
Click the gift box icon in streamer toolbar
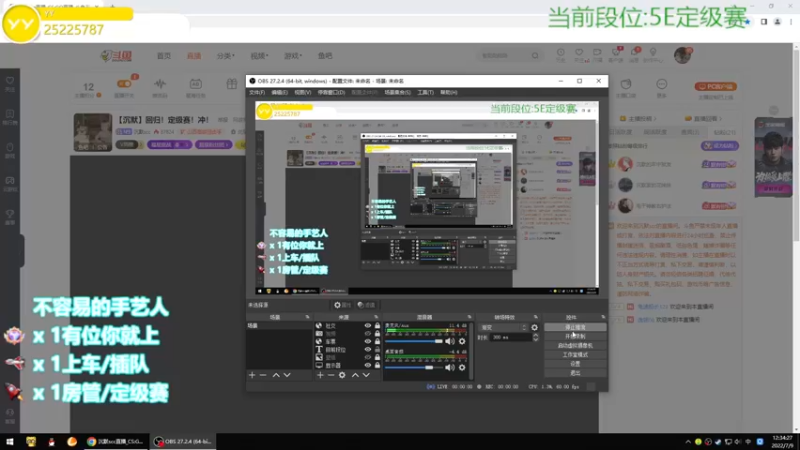click(232, 84)
